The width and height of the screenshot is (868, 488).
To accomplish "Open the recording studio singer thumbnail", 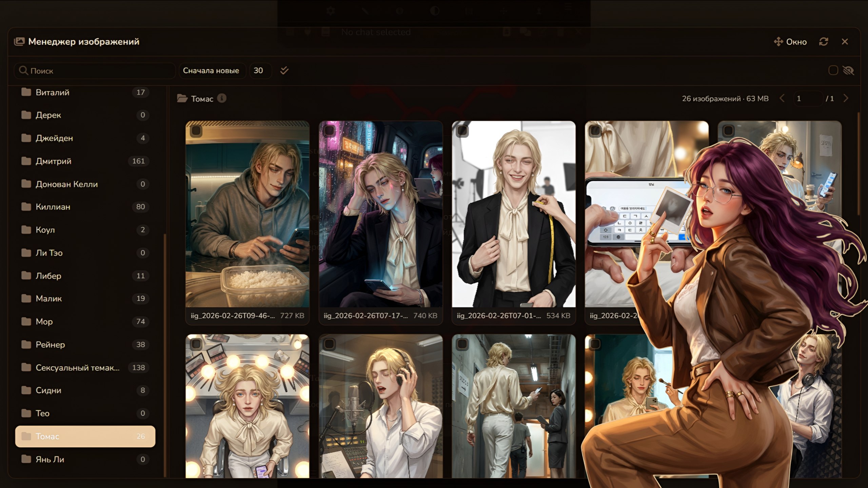I will [x=381, y=406].
